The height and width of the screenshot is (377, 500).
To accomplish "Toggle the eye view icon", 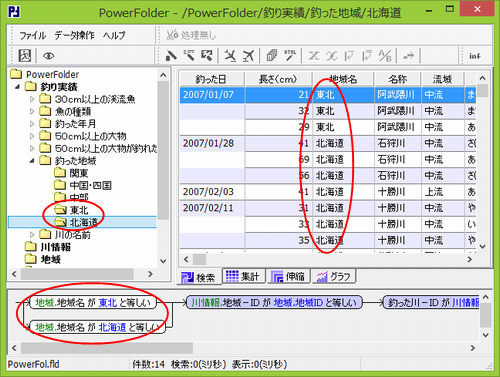I will [49, 56].
